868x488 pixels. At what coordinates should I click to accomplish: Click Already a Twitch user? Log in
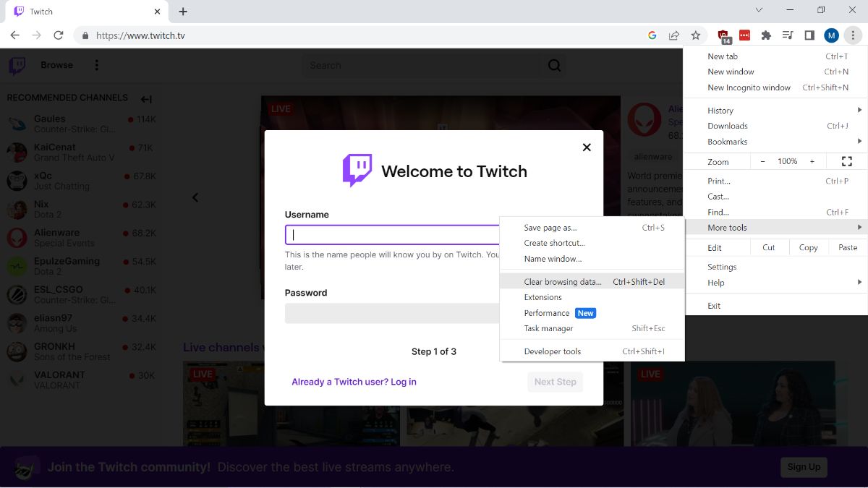(354, 382)
